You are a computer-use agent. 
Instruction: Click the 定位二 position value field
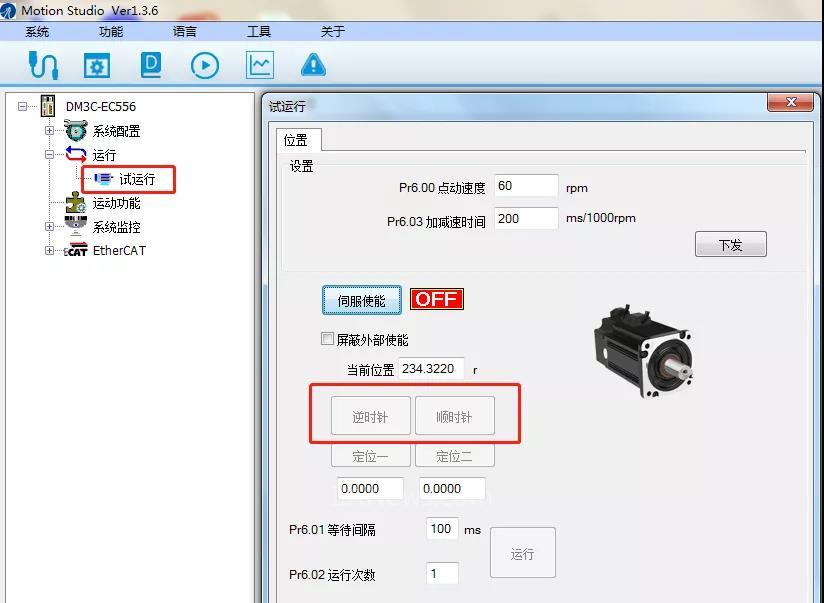coord(452,488)
